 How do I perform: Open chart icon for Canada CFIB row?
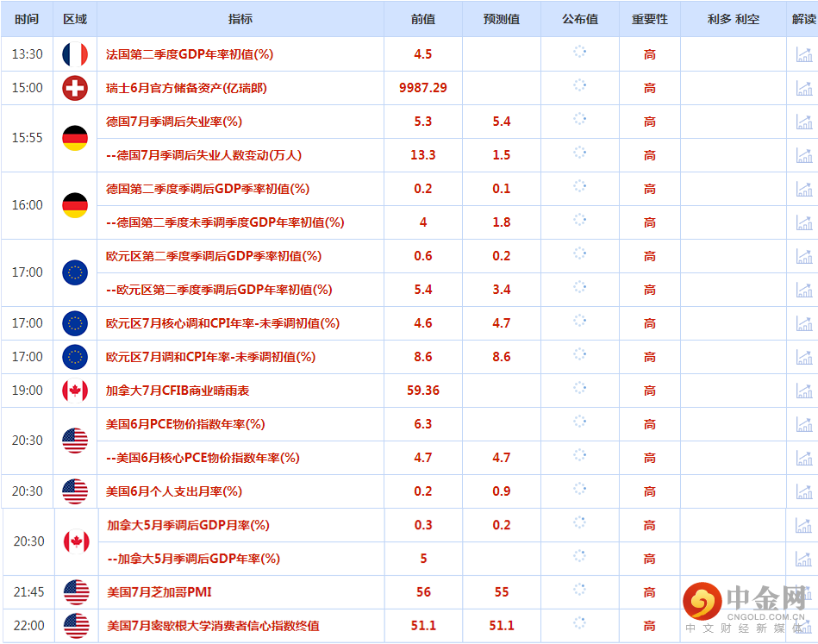point(804,391)
